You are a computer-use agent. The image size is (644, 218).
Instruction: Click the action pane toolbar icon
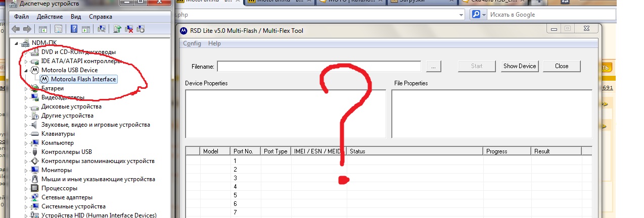point(86,29)
